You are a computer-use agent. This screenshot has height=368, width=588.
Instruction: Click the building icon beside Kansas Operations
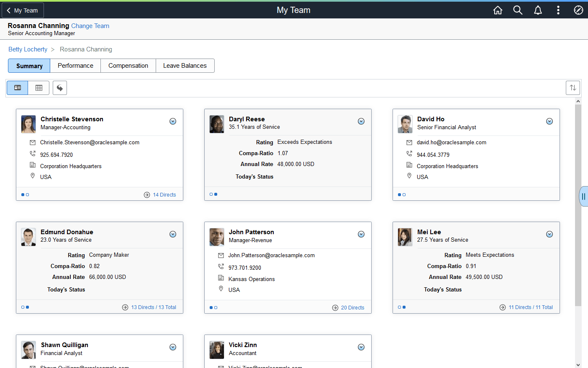point(221,278)
